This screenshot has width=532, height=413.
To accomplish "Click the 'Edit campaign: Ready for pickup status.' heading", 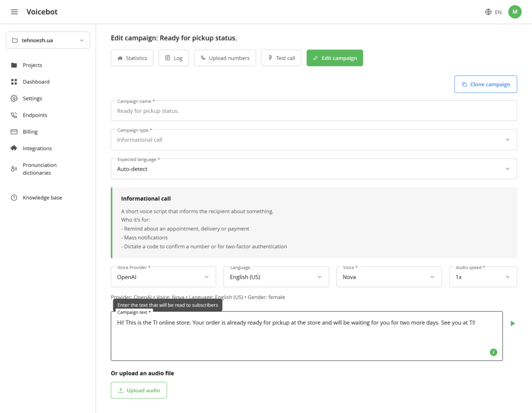I will [174, 38].
